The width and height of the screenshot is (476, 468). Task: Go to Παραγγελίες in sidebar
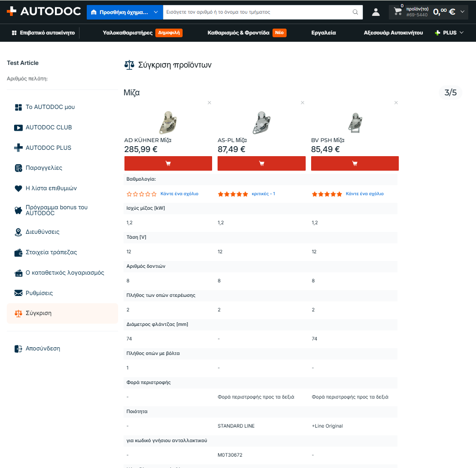(x=44, y=168)
